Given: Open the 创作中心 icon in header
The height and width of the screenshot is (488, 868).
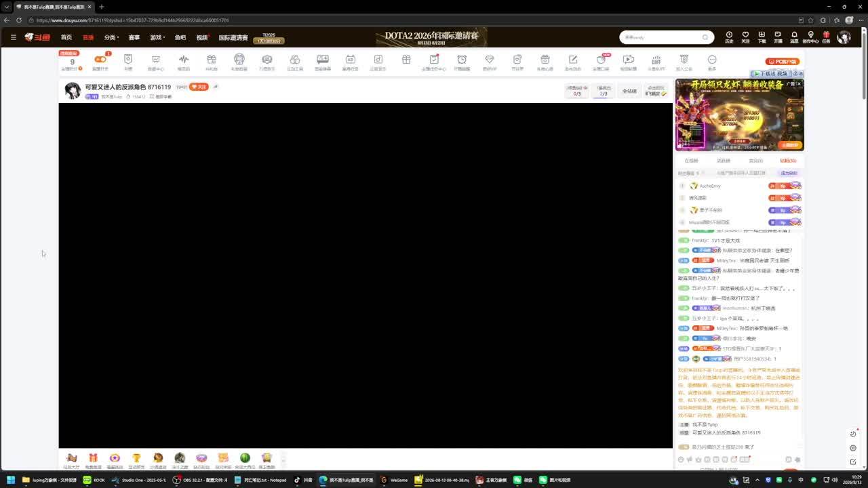Looking at the screenshot, I should pos(810,37).
